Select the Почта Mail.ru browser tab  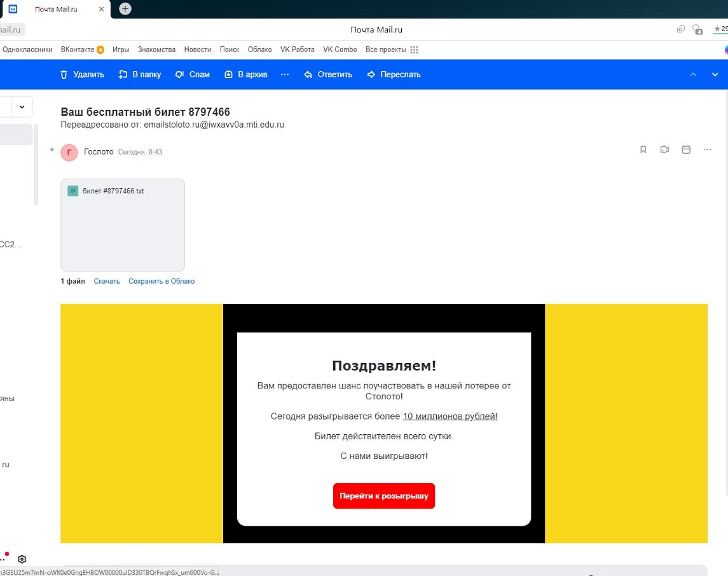click(56, 10)
